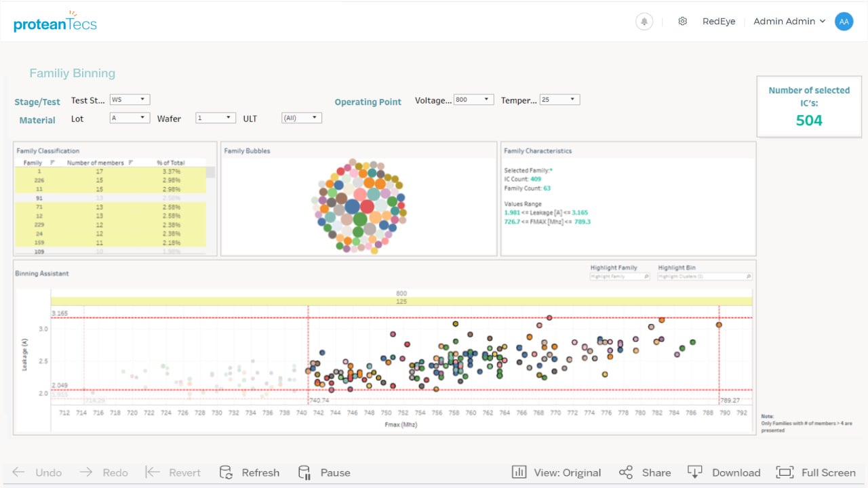Viewport: 868px width, 488px height.
Task: Expand the Temperature dropdown set to 25
Action: point(559,100)
